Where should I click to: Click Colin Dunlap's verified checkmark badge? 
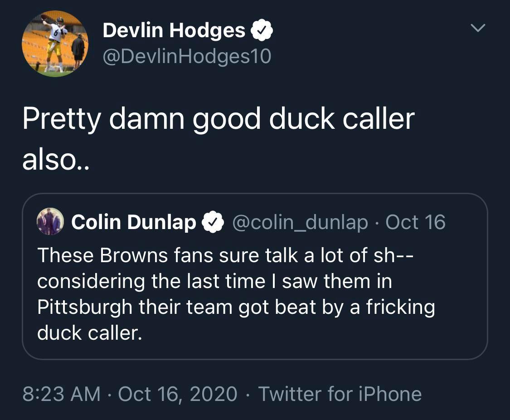213,222
